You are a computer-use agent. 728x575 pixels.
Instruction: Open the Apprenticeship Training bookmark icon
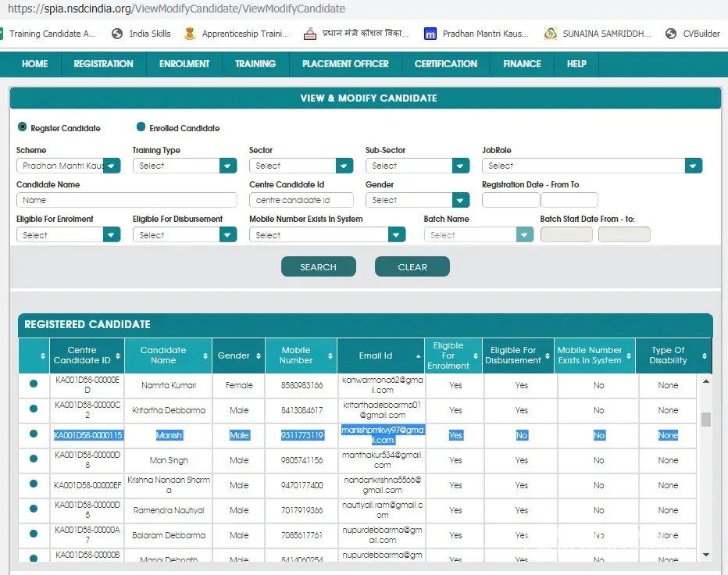[x=190, y=34]
